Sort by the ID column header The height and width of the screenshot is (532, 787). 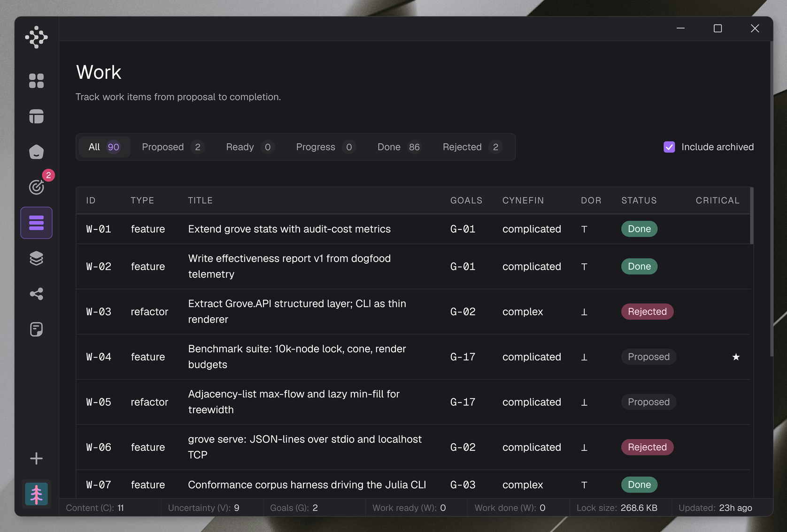pos(91,200)
